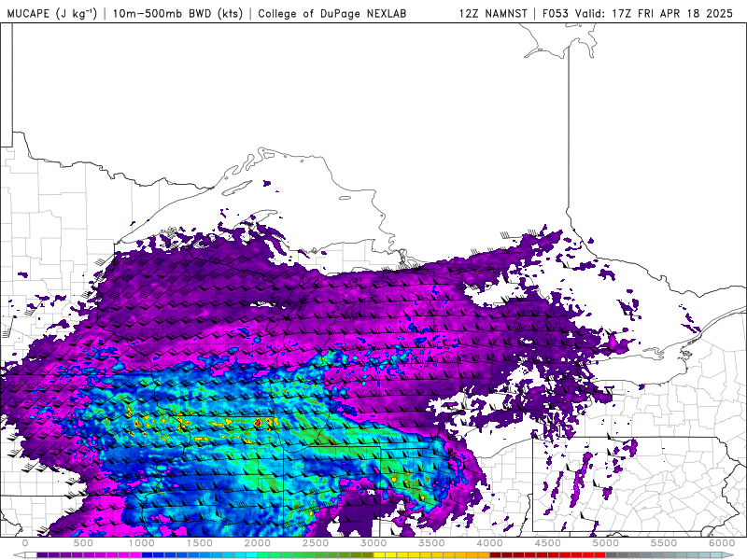Click the "College of DuPage NEXLAB" text

pos(332,13)
